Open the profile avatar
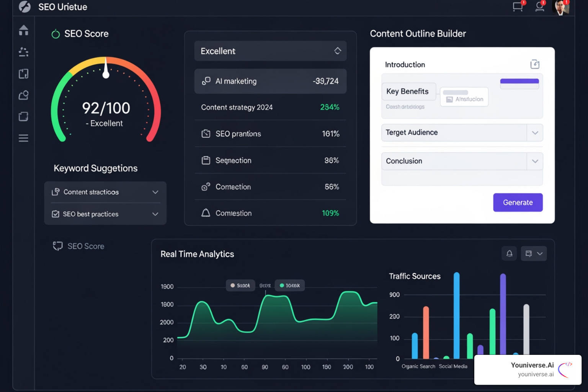This screenshot has width=588, height=392. tap(561, 7)
